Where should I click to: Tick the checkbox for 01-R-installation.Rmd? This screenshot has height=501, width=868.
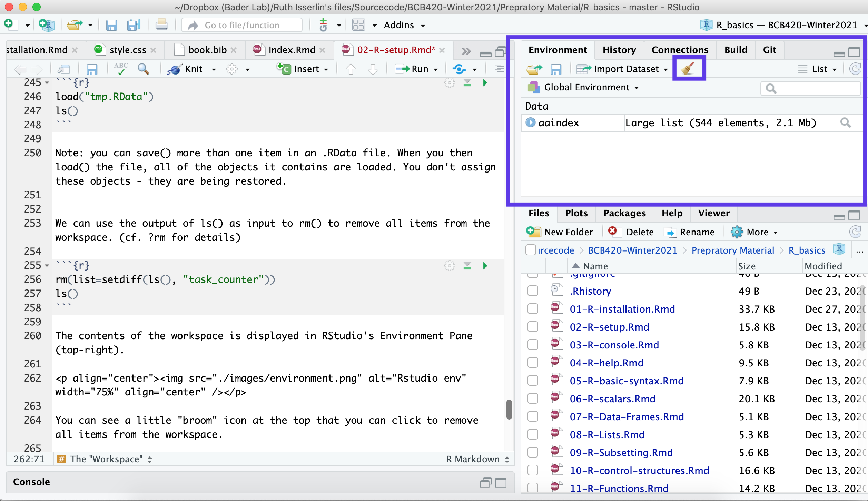pos(533,309)
